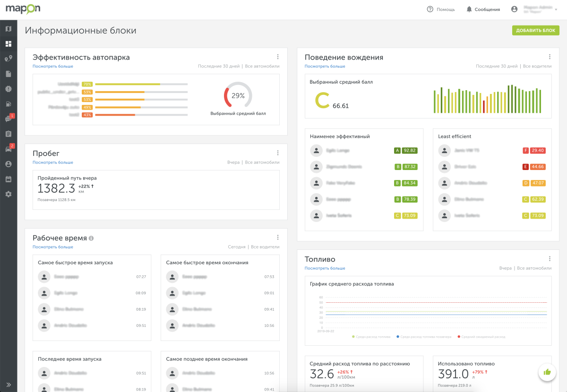Open the settings gear in sidebar
This screenshot has height=392, width=567.
click(x=8, y=194)
